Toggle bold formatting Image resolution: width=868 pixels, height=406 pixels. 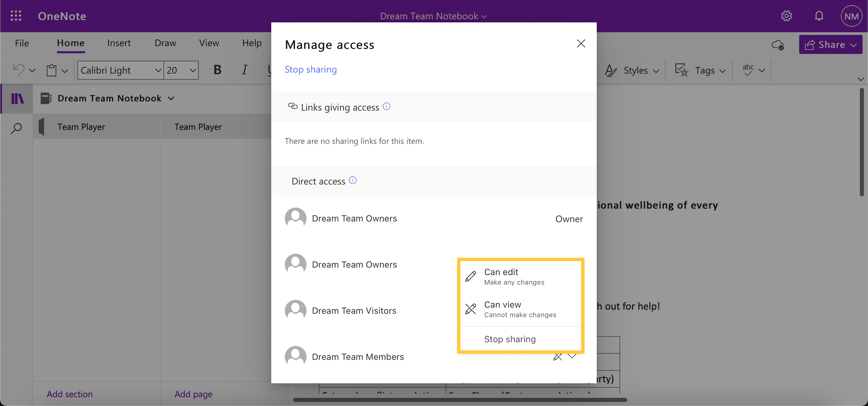tap(217, 70)
